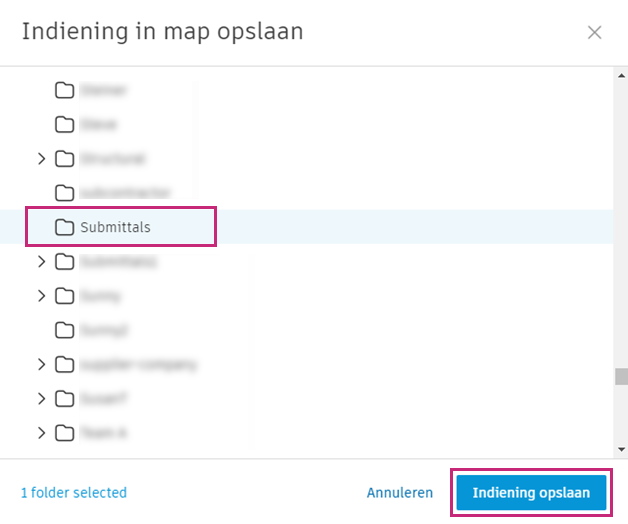Viewport: 628px width, 524px height.
Task: Click Annuleren to cancel
Action: pos(400,493)
